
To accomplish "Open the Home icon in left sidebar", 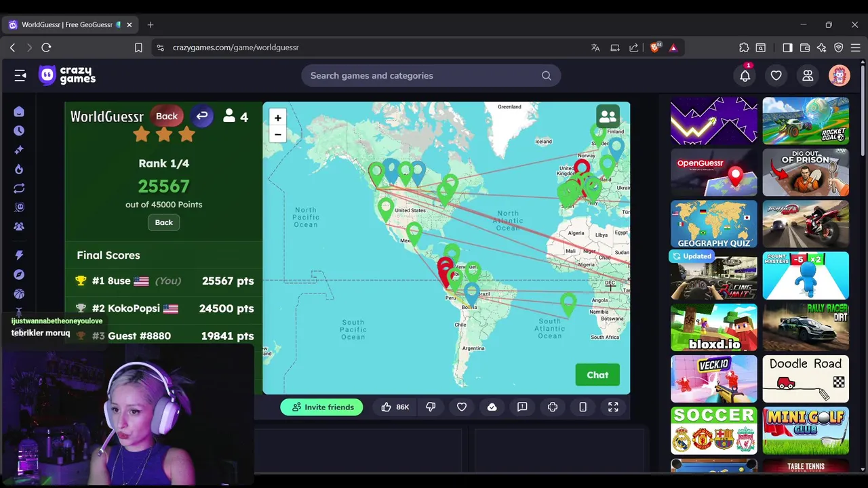I will 19,111.
